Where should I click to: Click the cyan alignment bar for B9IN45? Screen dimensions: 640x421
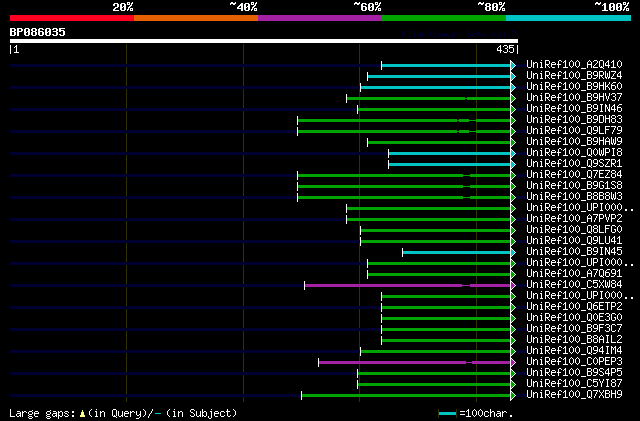(x=456, y=253)
